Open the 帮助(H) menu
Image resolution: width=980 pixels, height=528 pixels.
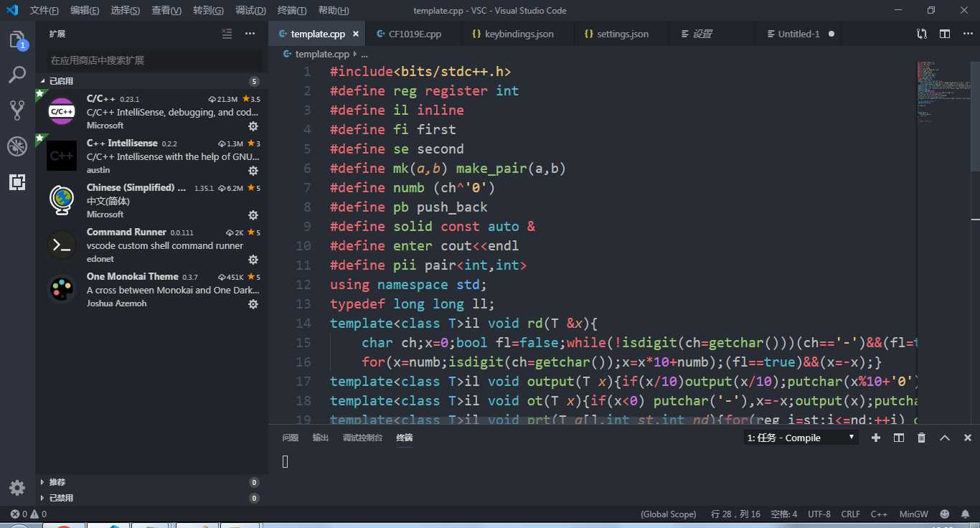click(333, 11)
